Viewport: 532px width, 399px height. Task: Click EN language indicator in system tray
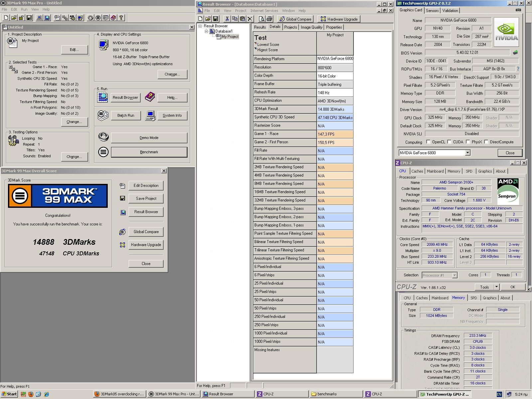[499, 394]
